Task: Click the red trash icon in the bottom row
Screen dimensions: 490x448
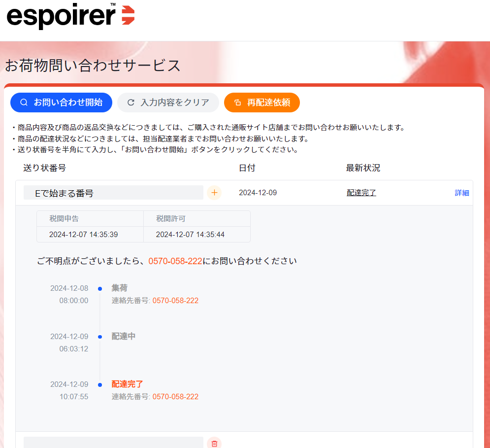Action: [214, 443]
